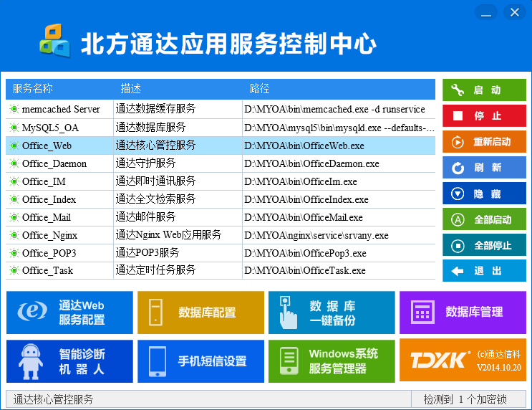Screen dimensions: 532x410
Task: Click the 刷新 refresh button
Action: pos(484,168)
